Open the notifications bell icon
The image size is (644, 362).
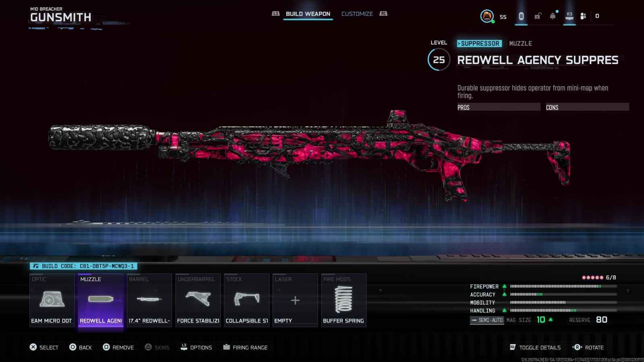(x=553, y=16)
